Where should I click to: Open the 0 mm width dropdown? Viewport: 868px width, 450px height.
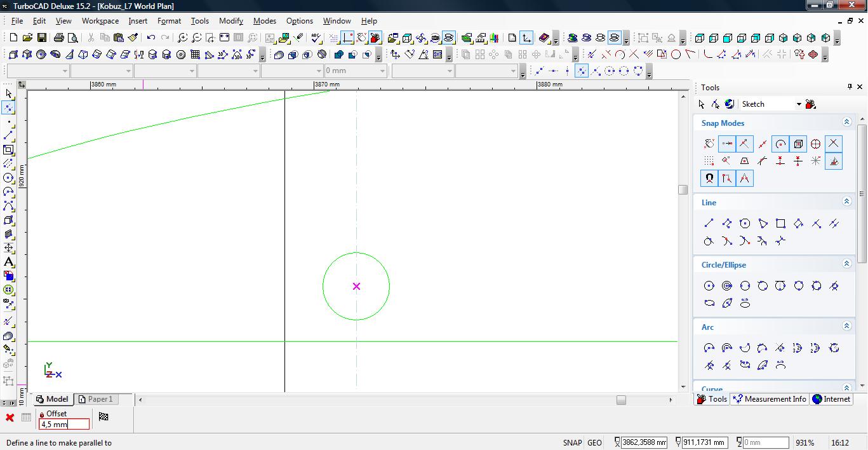(382, 71)
